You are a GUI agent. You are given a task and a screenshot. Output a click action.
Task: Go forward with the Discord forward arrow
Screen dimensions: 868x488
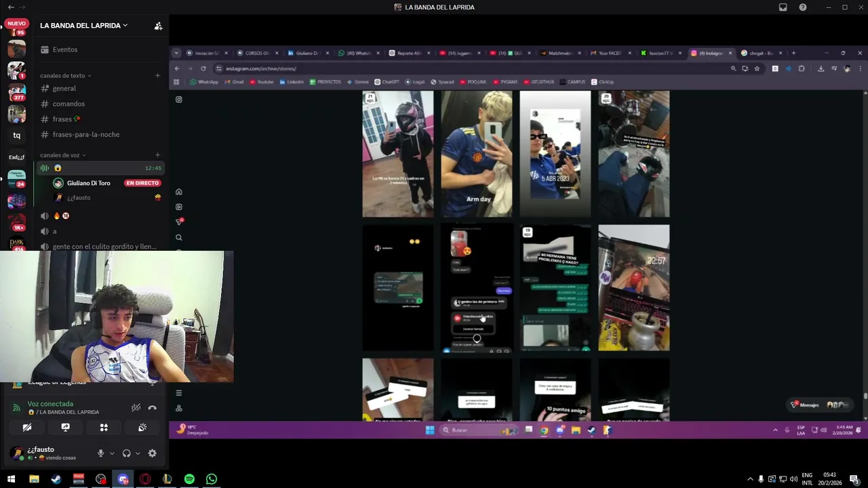[x=22, y=7]
